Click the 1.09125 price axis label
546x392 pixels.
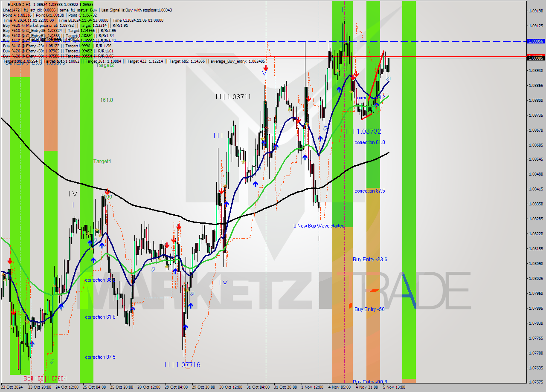(536, 26)
